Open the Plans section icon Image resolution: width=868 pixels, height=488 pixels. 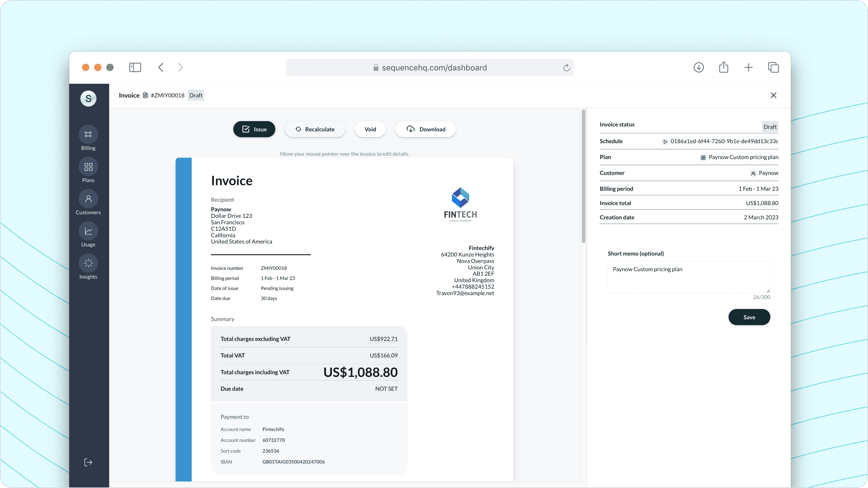click(88, 167)
